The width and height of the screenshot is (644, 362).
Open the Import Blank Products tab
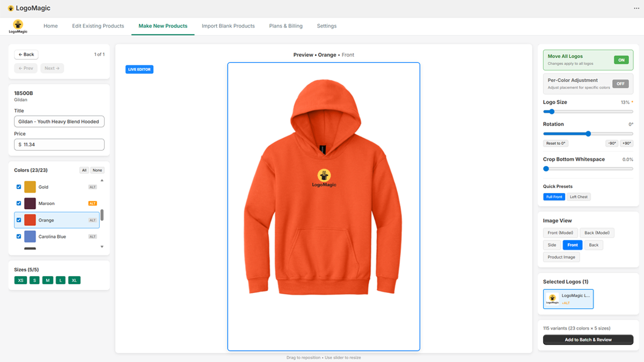pyautogui.click(x=228, y=26)
